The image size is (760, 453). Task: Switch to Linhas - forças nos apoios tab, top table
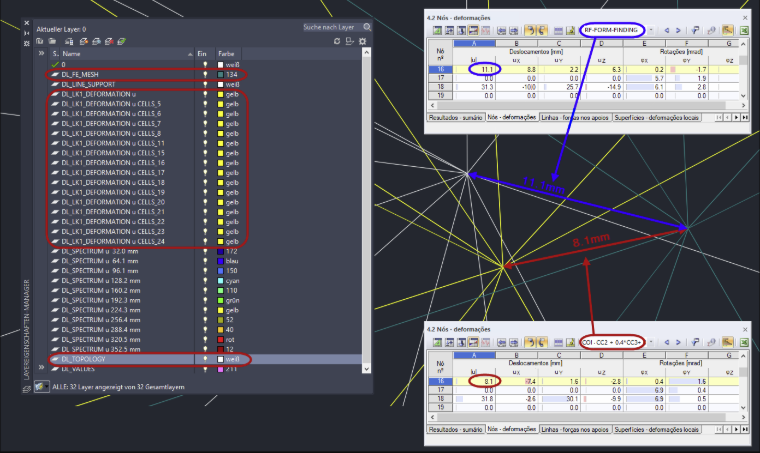point(575,117)
